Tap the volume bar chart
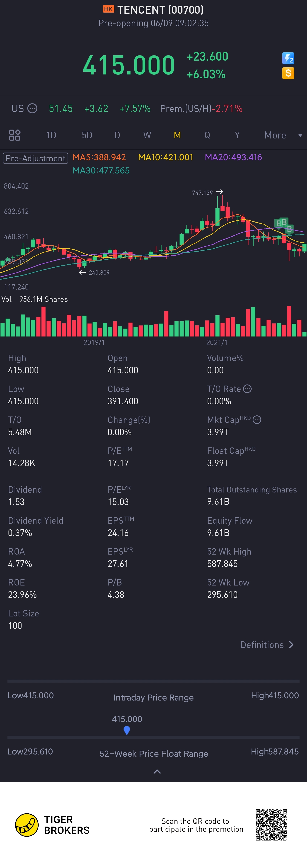Viewport: 307px width, 868px height. pos(153,321)
